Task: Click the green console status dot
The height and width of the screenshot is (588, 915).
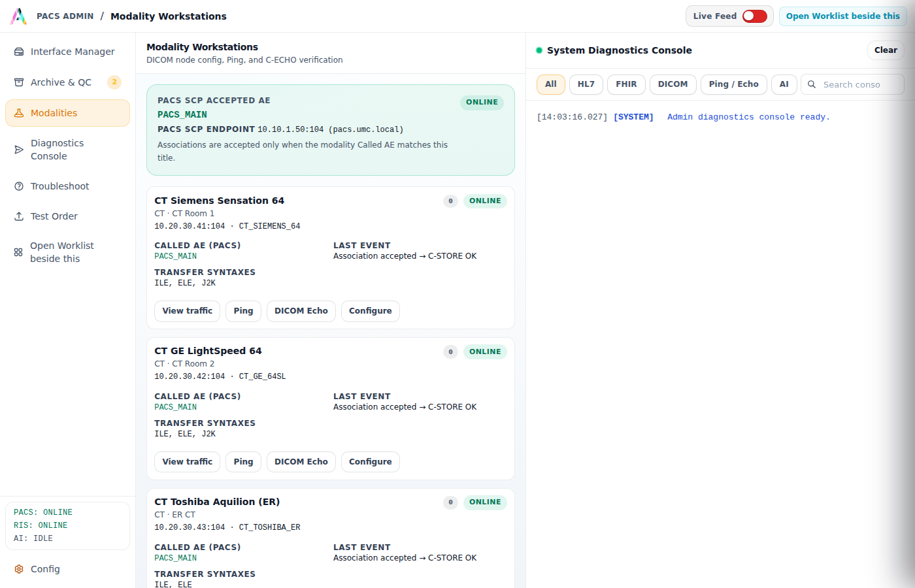Action: click(539, 50)
